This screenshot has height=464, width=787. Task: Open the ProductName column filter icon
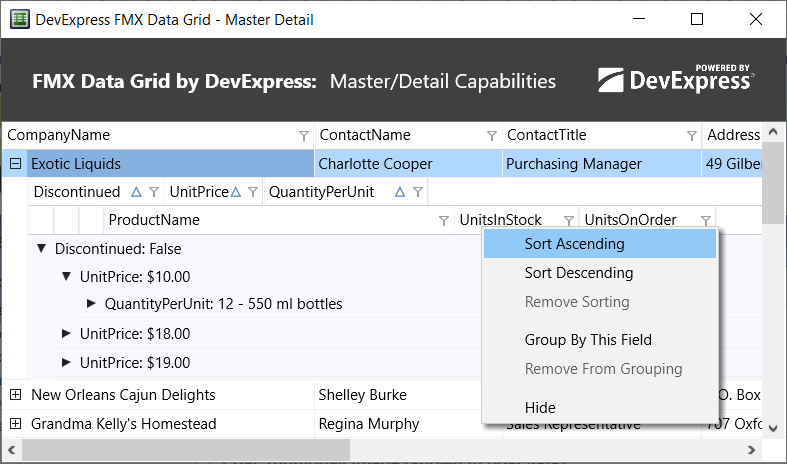[444, 220]
